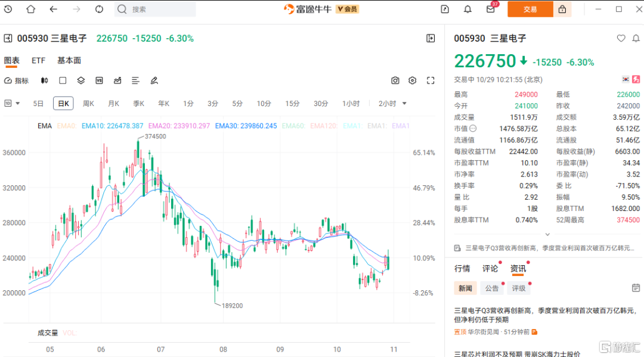The width and height of the screenshot is (644, 357).
Task: Open the news calendar icon
Action: (636, 288)
